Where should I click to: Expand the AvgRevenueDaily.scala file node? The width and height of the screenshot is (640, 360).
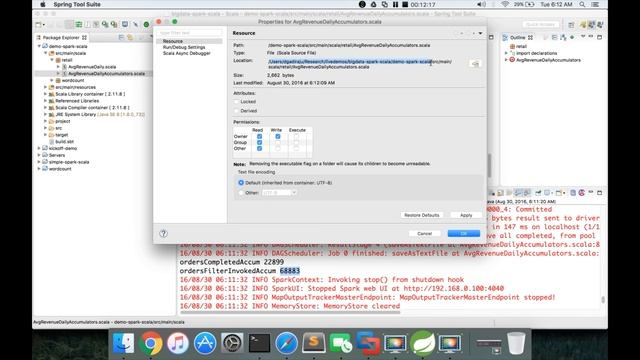(58, 67)
